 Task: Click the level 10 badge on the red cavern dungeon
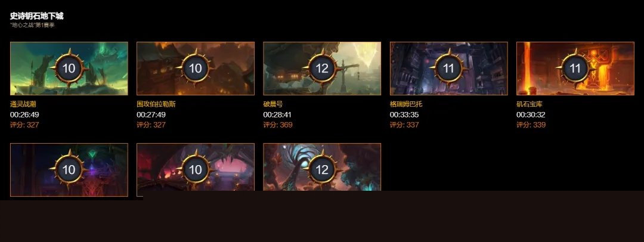[x=196, y=169]
